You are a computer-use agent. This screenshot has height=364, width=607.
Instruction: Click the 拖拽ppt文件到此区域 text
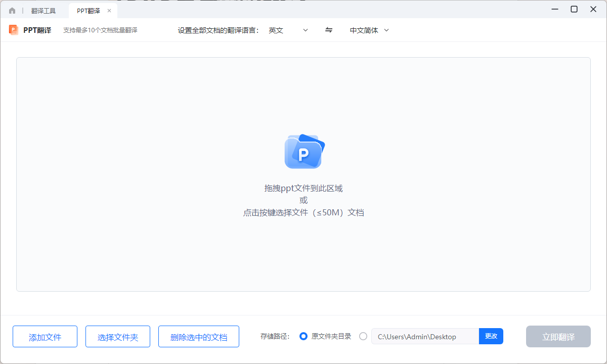click(x=303, y=189)
